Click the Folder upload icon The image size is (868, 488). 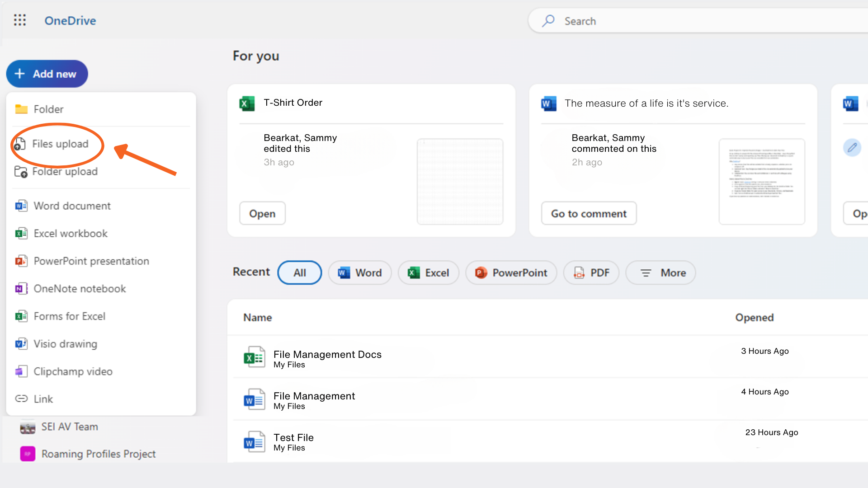click(20, 171)
